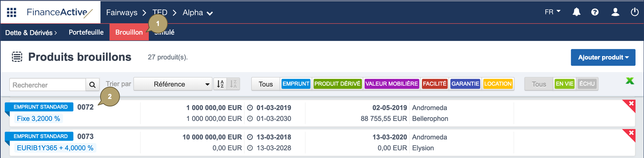Open the FR language dropdown
This screenshot has height=158, width=644.
point(552,12)
